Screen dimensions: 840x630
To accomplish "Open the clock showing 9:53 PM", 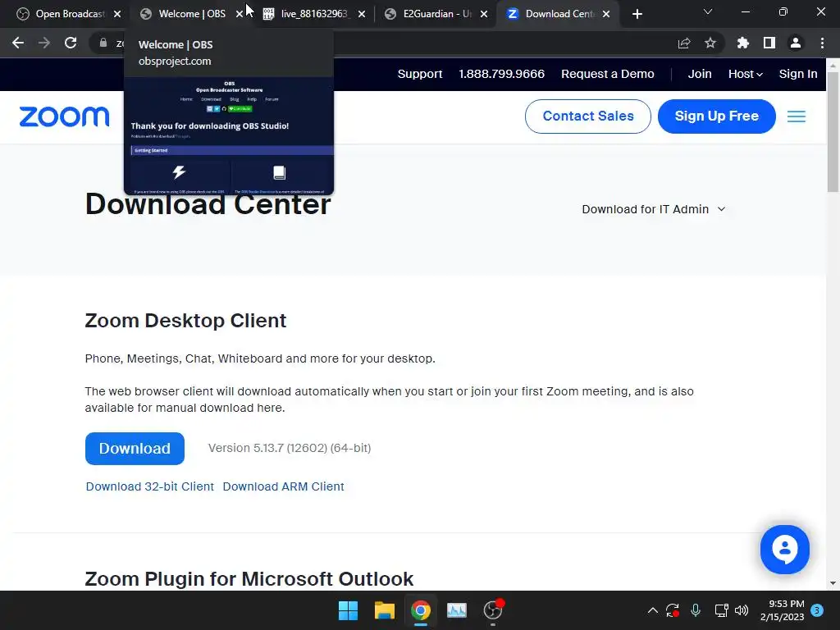I will coord(782,610).
